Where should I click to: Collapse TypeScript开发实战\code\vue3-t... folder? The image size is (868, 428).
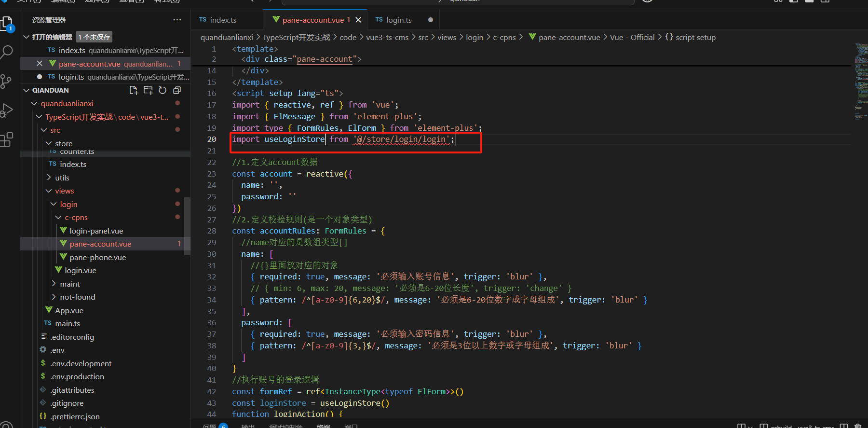[x=39, y=117]
